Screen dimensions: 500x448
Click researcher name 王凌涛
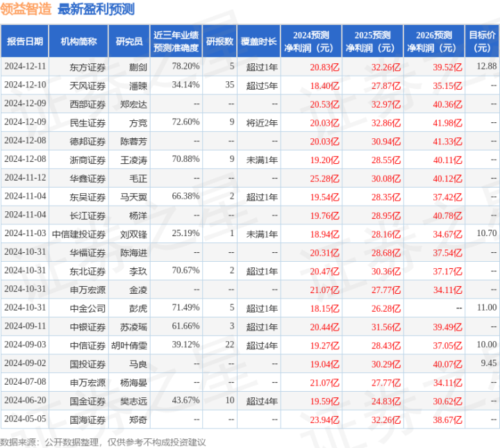point(133,160)
